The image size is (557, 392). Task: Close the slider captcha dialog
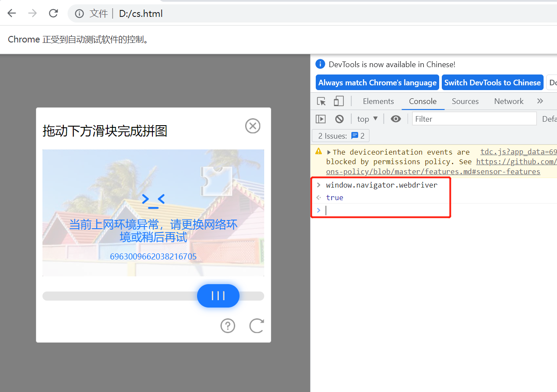[x=253, y=126]
